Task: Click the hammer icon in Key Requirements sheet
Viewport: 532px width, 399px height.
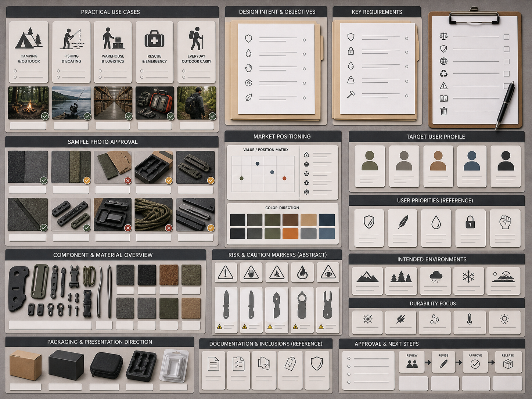Action: pyautogui.click(x=351, y=95)
